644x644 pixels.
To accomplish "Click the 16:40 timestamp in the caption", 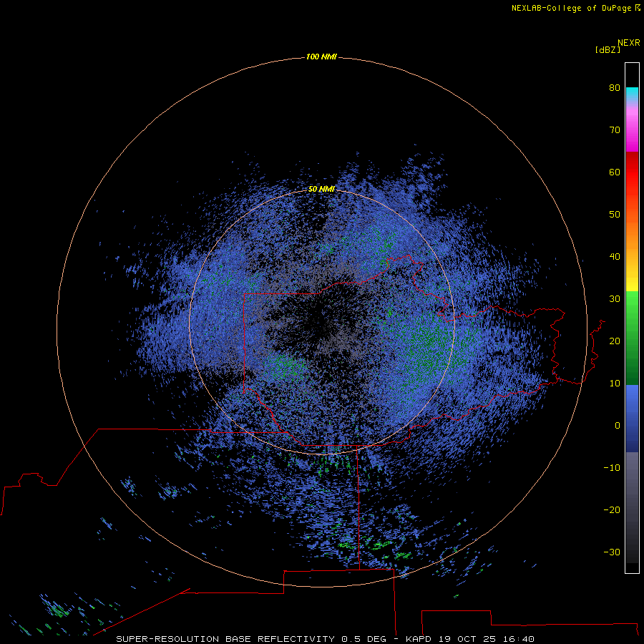I will click(x=520, y=639).
